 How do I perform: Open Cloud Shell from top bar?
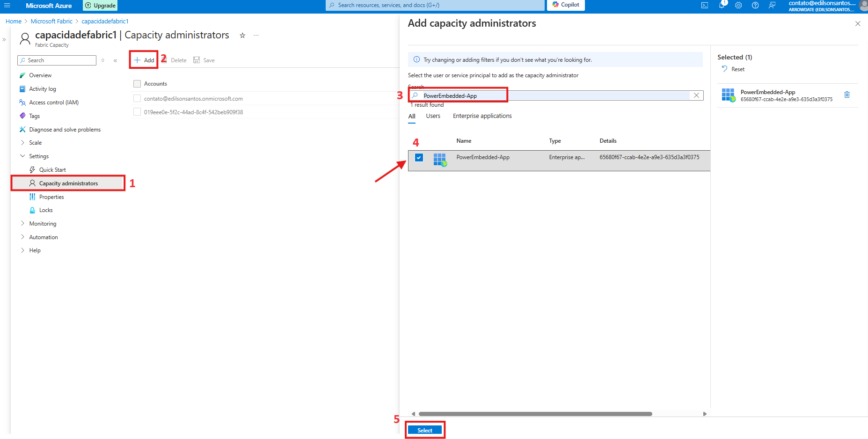click(704, 5)
